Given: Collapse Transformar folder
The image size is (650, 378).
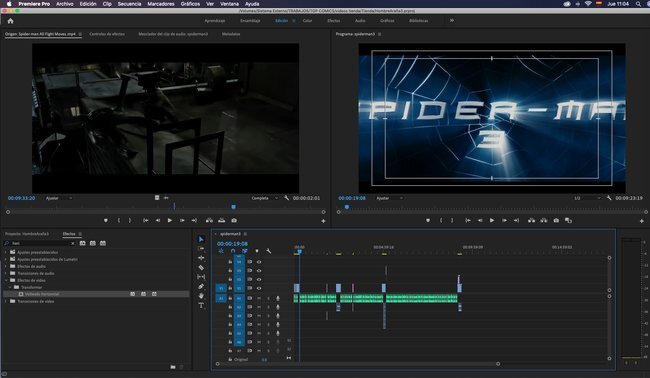Looking at the screenshot, I should click(10, 287).
